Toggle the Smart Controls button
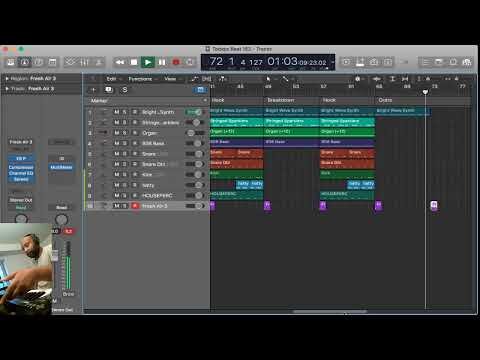 pos(70,62)
